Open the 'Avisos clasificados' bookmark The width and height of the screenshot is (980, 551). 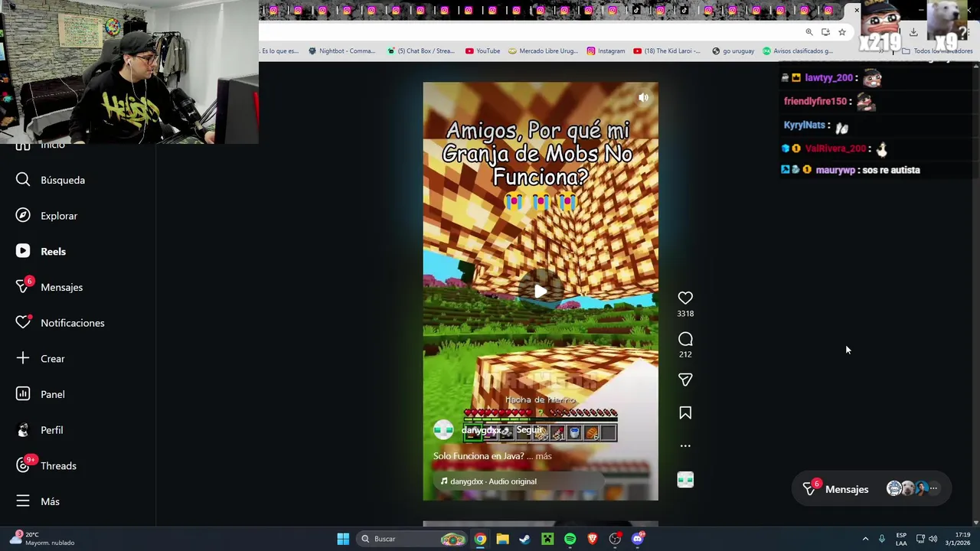point(797,51)
